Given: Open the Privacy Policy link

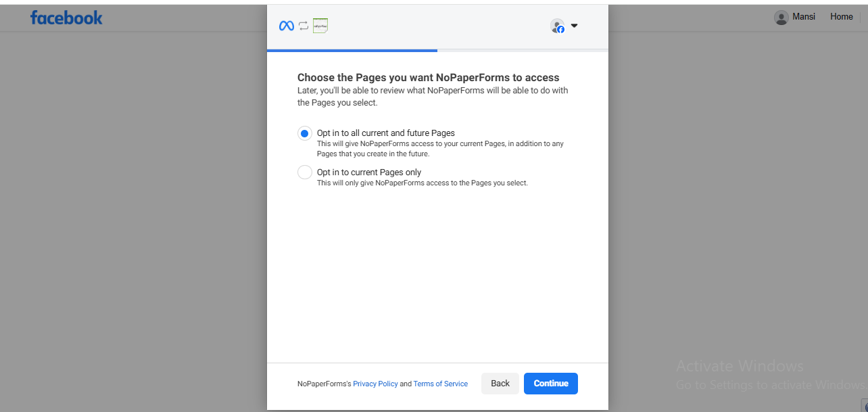Looking at the screenshot, I should 375,384.
